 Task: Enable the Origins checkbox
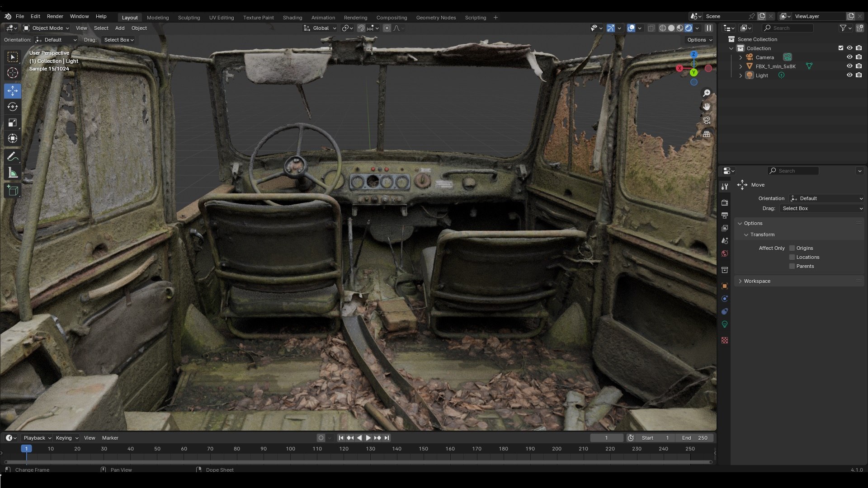pos(792,248)
